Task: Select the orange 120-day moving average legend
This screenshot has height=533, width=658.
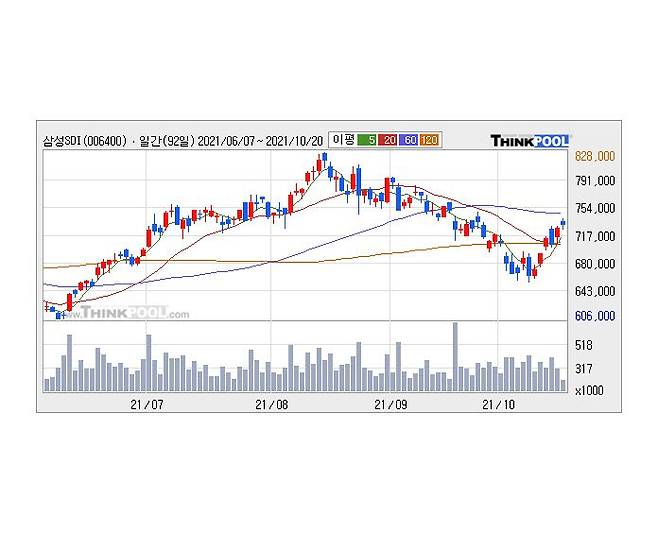Action: coord(427,141)
